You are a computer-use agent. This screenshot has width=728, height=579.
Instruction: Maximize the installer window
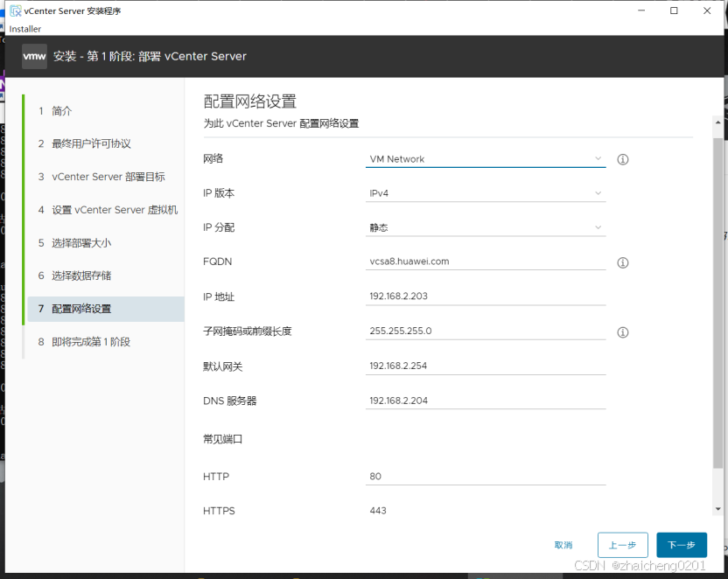point(674,10)
